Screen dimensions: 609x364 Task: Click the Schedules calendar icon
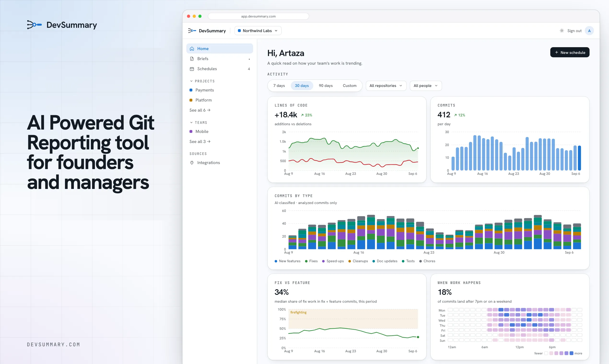192,69
